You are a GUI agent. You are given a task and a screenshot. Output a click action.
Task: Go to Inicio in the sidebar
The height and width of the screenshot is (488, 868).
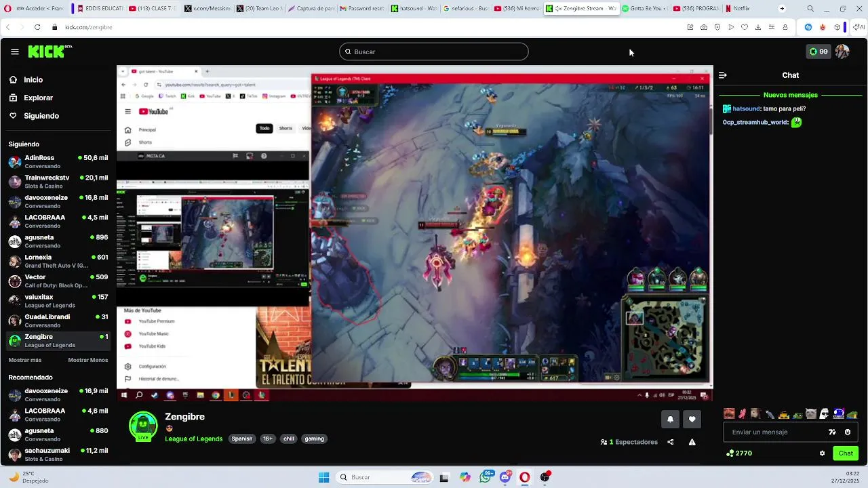click(33, 79)
